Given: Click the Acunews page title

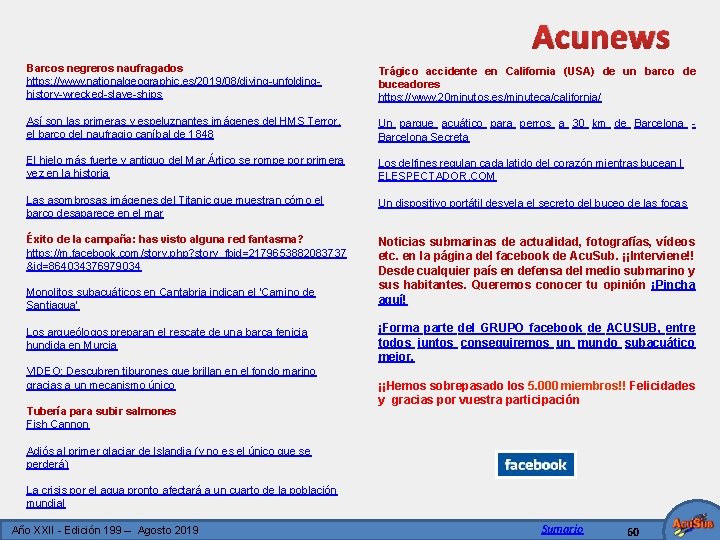Looking at the screenshot, I should (601, 37).
